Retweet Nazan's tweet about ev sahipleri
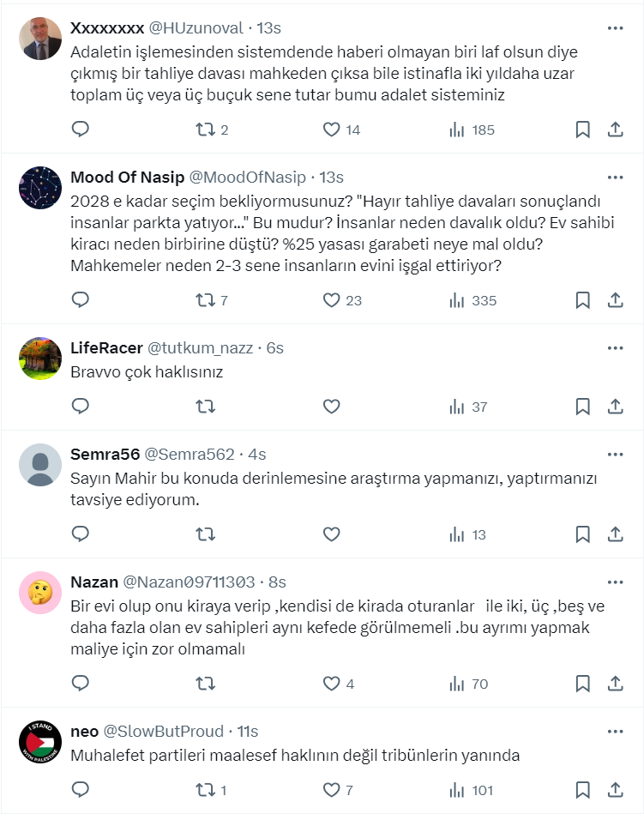The width and height of the screenshot is (644, 814). click(x=206, y=684)
